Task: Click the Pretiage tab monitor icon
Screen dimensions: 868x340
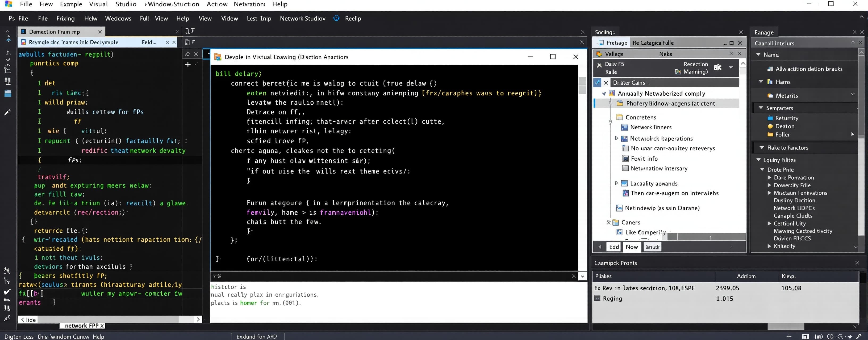Action: pyautogui.click(x=601, y=43)
